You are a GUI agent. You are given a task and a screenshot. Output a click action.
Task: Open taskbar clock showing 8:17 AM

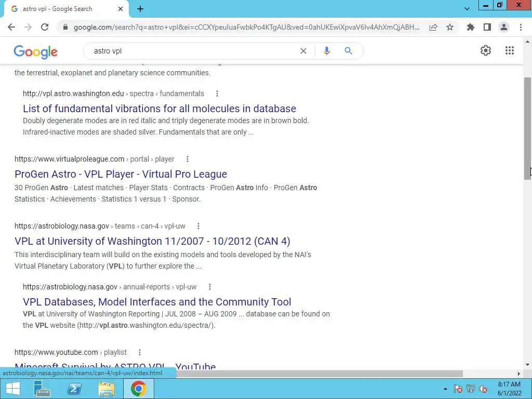tap(509, 389)
